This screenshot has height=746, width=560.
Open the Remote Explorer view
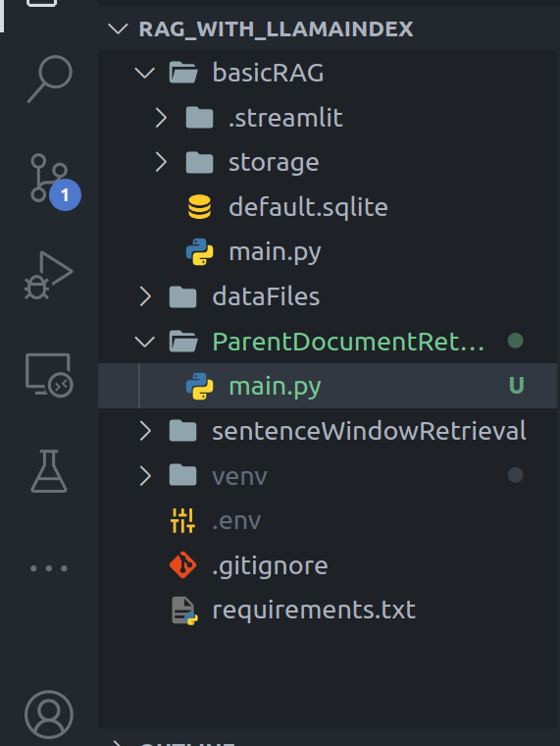coord(49,375)
